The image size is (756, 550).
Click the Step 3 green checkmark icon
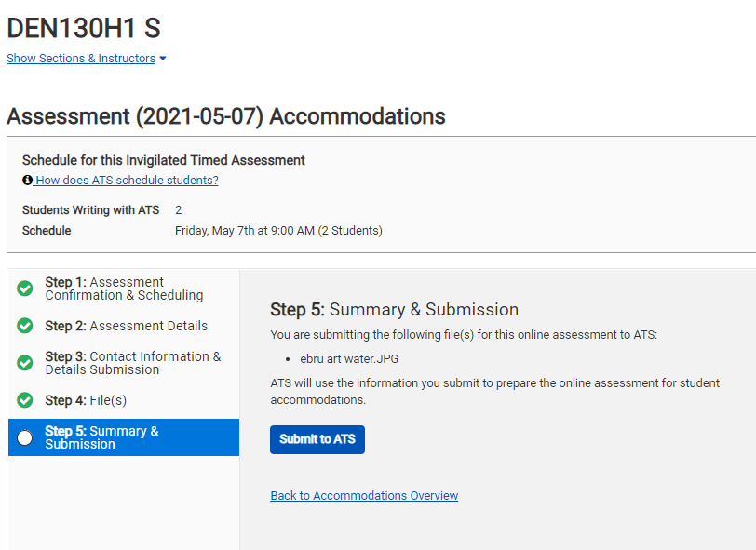(24, 363)
